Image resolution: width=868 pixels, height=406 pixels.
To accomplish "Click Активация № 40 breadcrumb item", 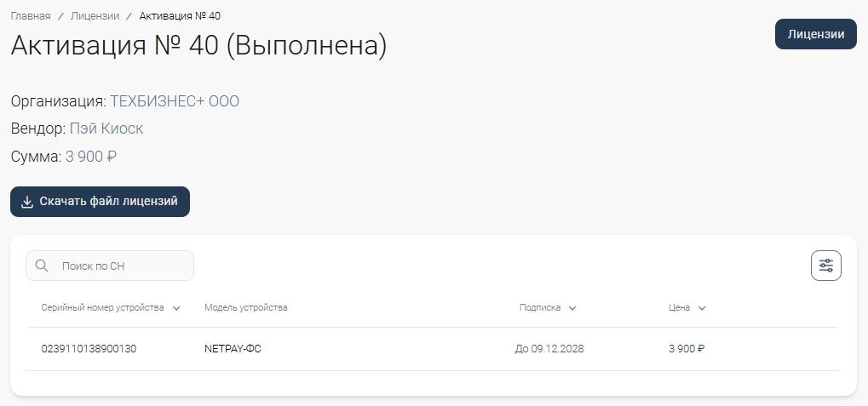I will click(180, 16).
